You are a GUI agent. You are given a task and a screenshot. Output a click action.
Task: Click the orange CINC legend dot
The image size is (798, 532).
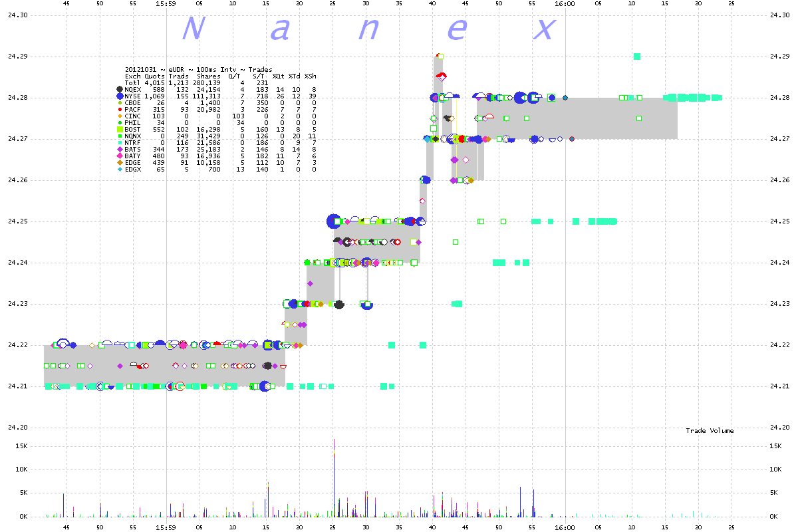coord(120,116)
